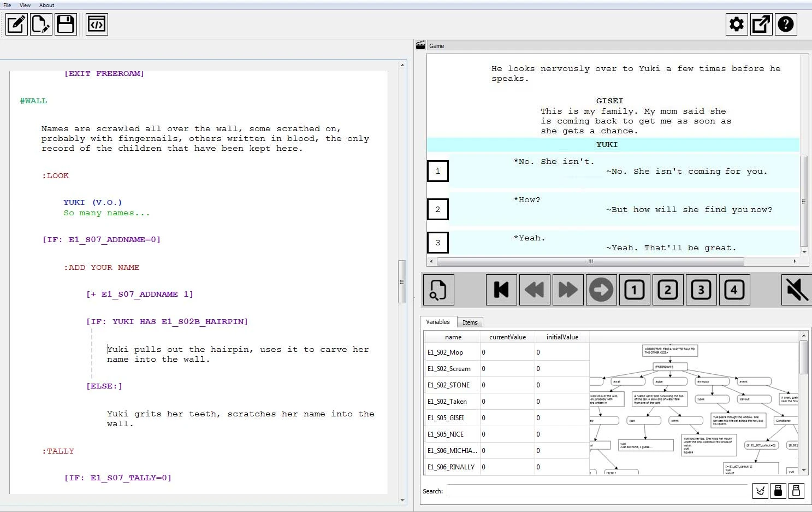This screenshot has width=812, height=512.
Task: Switch to the Items tab
Action: point(470,322)
